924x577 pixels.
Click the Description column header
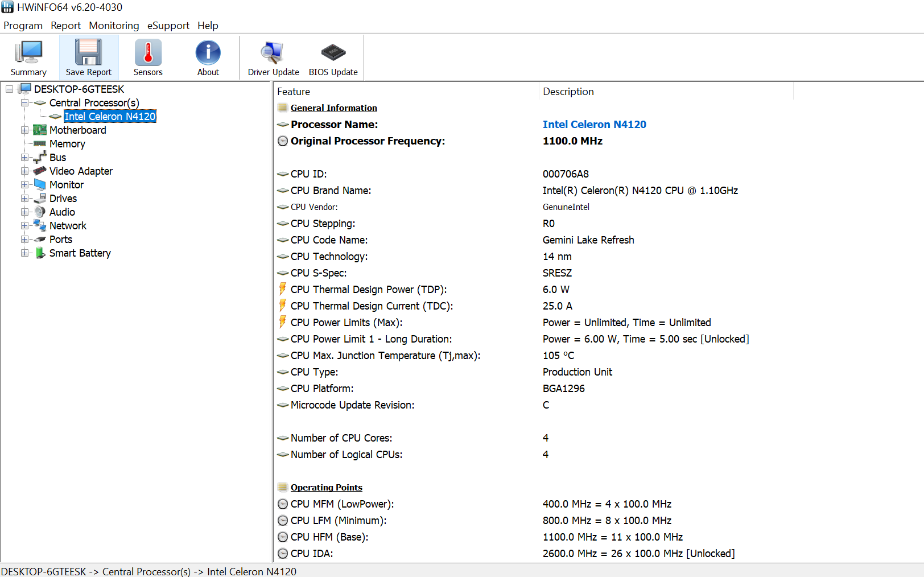(666, 92)
